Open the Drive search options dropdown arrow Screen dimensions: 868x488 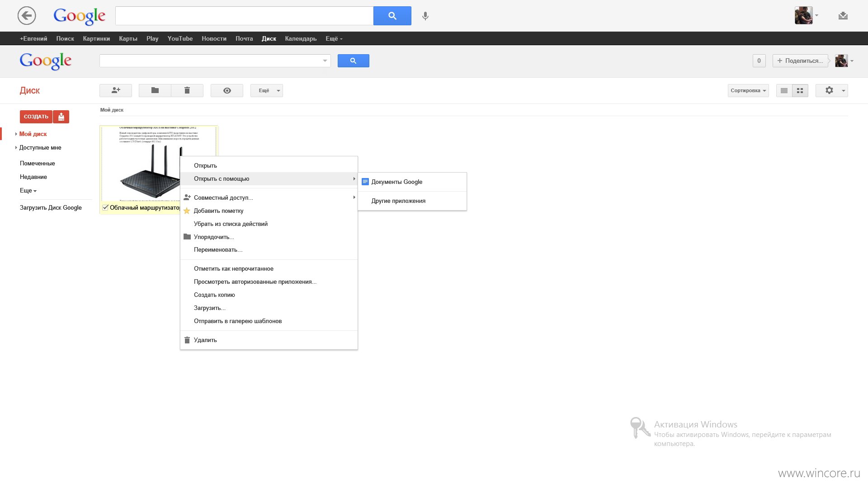(x=325, y=61)
